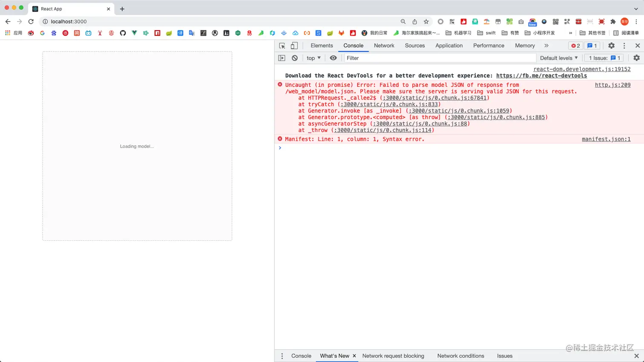Open the Chrome three-dot menu
644x362 pixels.
point(636,21)
